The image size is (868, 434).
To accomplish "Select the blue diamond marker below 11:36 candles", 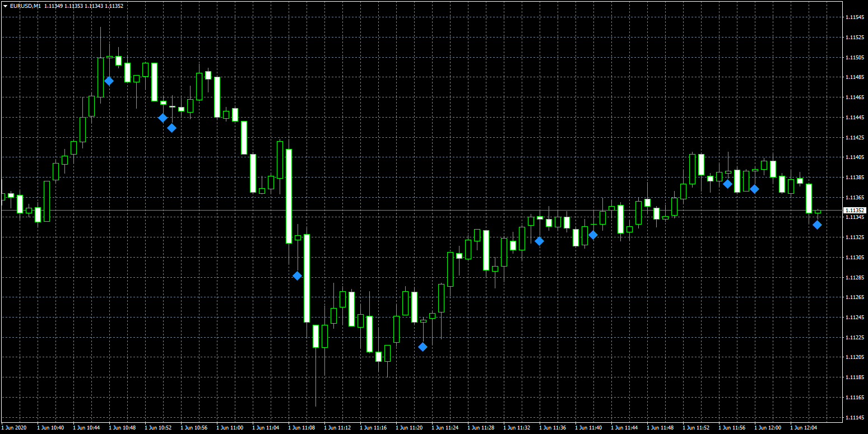I will [539, 241].
